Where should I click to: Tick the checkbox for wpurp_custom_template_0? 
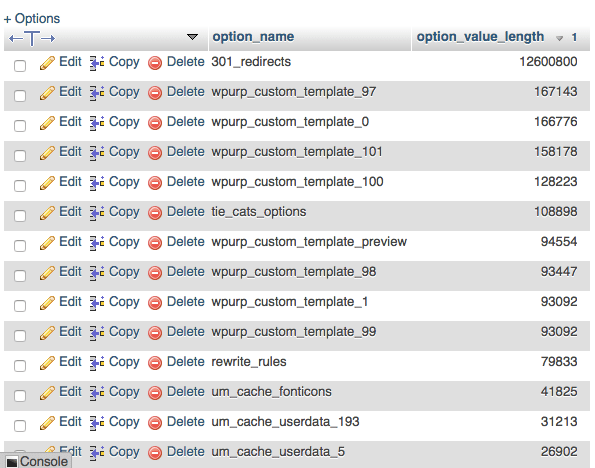pos(20,126)
